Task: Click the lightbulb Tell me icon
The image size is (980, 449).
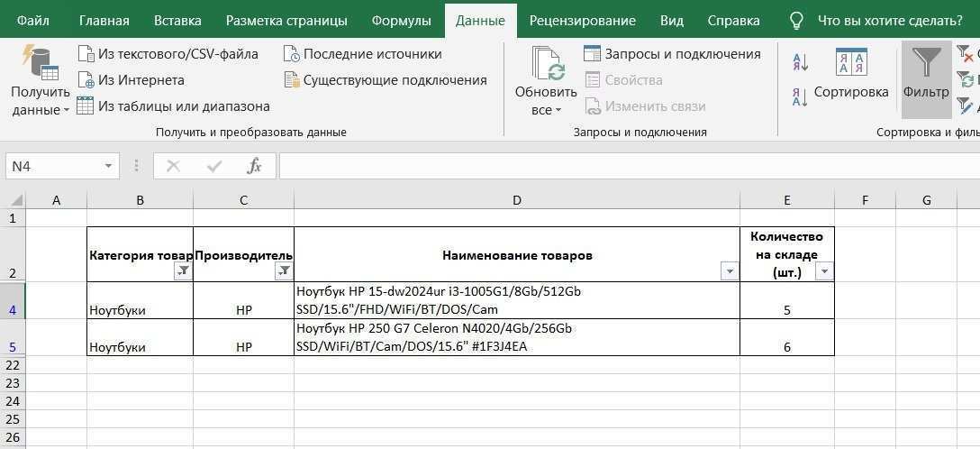Action: 796,21
